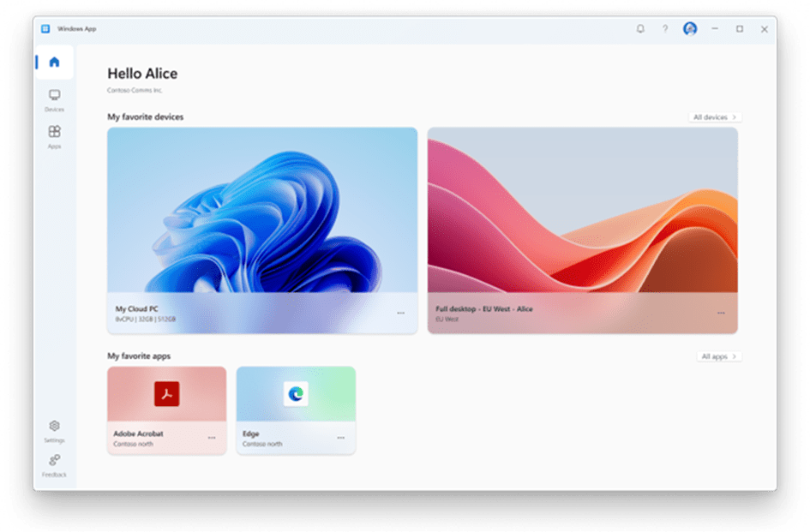Screen dimensions: 810x532
Task: Open the Apps section in sidebar
Action: coord(54,137)
